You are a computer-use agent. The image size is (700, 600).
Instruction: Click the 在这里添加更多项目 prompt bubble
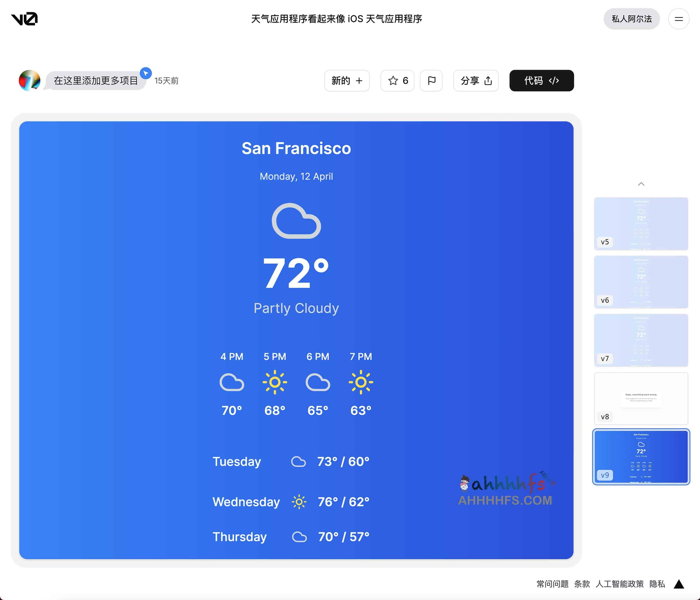click(x=96, y=80)
